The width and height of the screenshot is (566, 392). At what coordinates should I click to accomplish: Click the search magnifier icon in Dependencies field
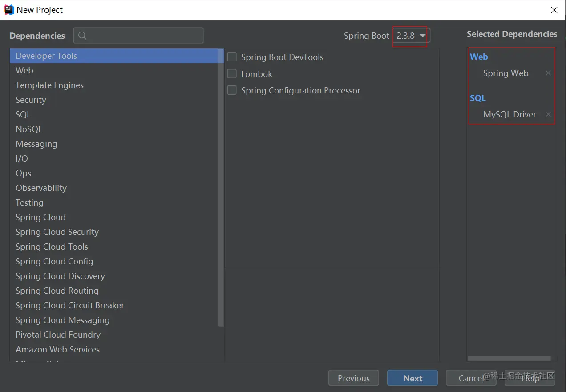tap(82, 36)
